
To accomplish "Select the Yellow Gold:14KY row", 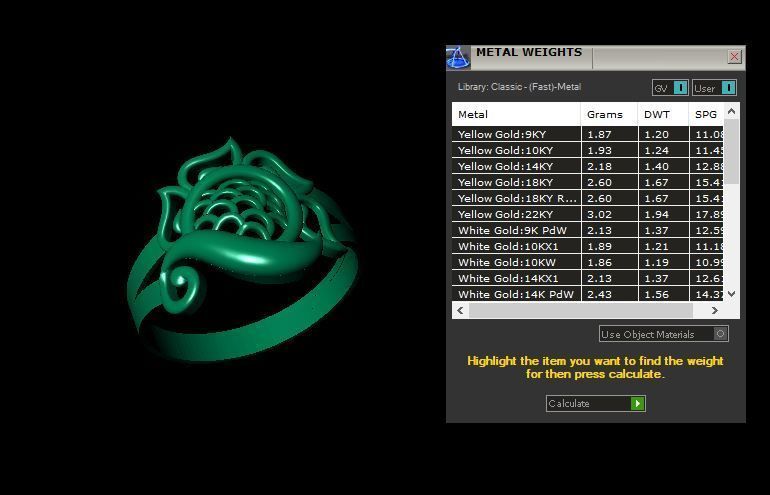I will click(x=587, y=166).
